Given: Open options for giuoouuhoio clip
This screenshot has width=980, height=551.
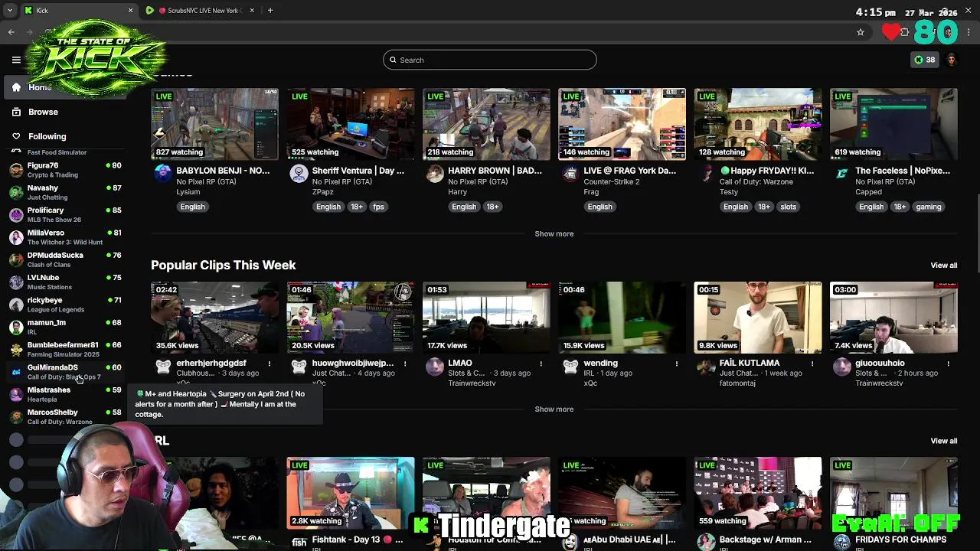Looking at the screenshot, I should 948,364.
